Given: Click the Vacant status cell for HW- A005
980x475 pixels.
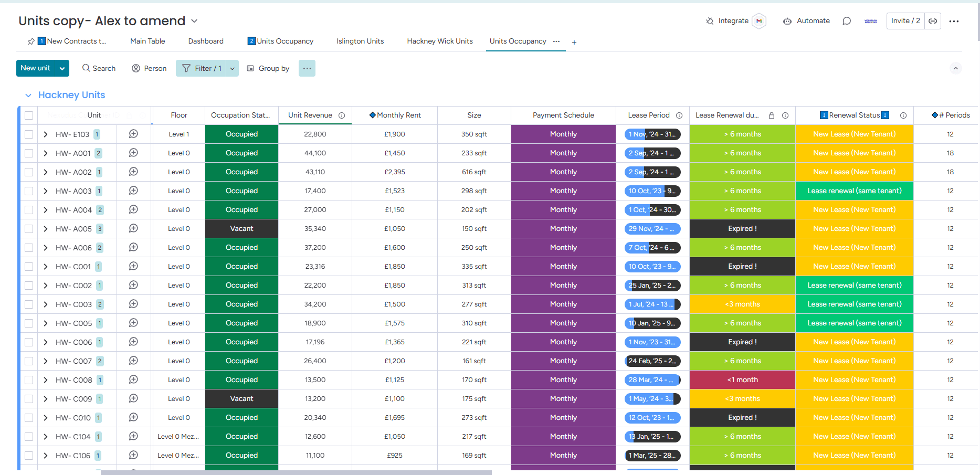Looking at the screenshot, I should pos(241,229).
